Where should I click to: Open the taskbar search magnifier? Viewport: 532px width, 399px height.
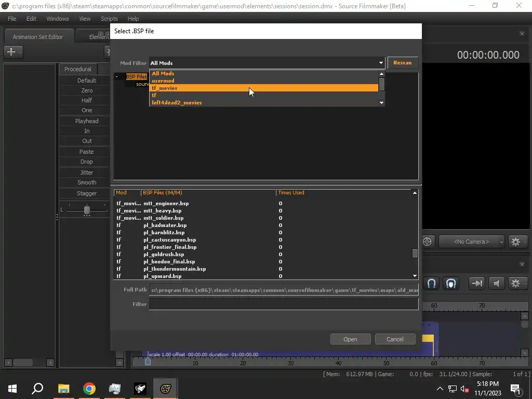(x=37, y=389)
